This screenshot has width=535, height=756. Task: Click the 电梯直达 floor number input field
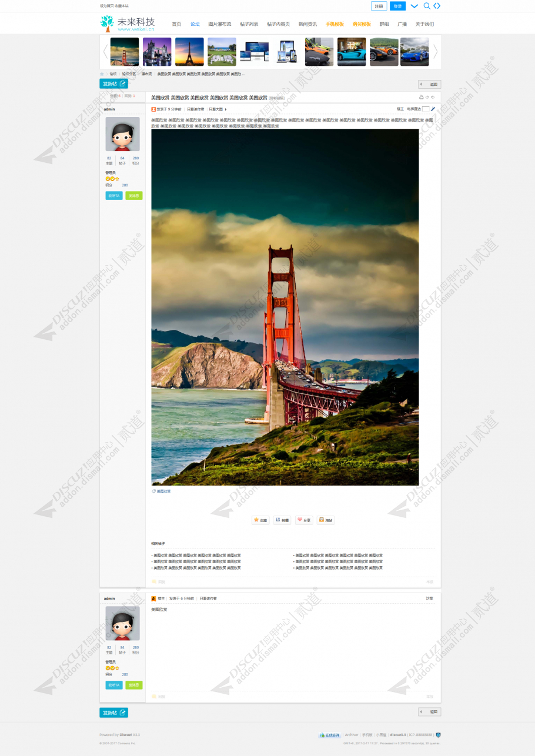tap(426, 109)
